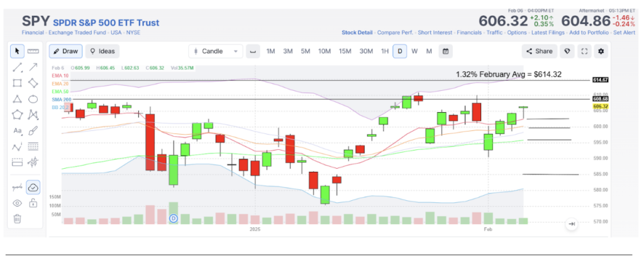This screenshot has height=262, width=644.
Task: Click the connected-points line icon above trash
Action: tap(17, 187)
